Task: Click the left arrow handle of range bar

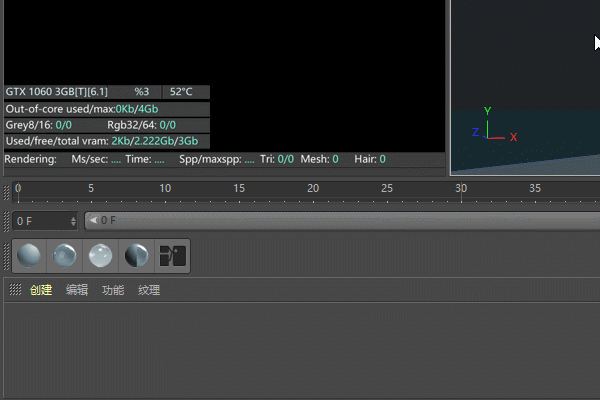Action: click(x=93, y=220)
